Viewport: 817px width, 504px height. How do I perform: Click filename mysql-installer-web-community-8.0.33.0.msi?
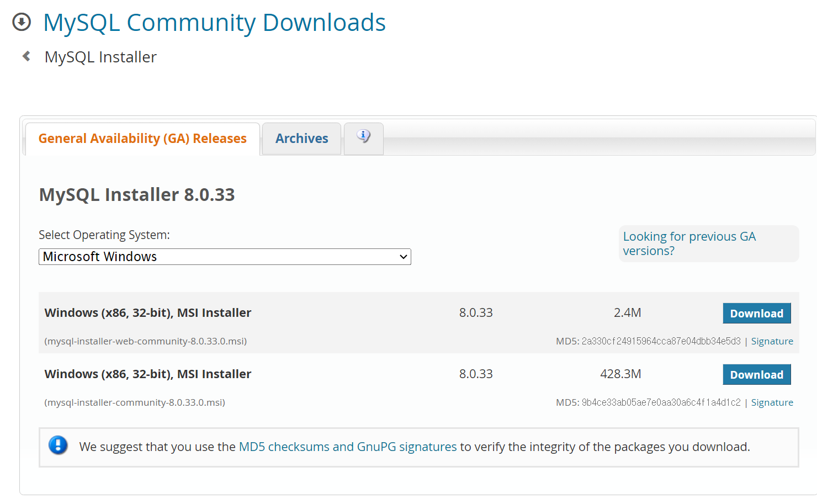point(146,341)
